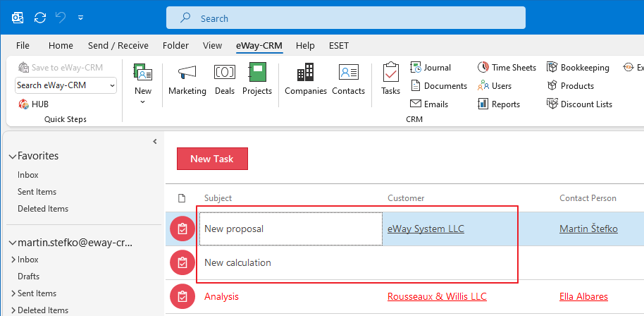Image resolution: width=644 pixels, height=316 pixels.
Task: Open the Folder ribbon tab
Action: [x=175, y=46]
